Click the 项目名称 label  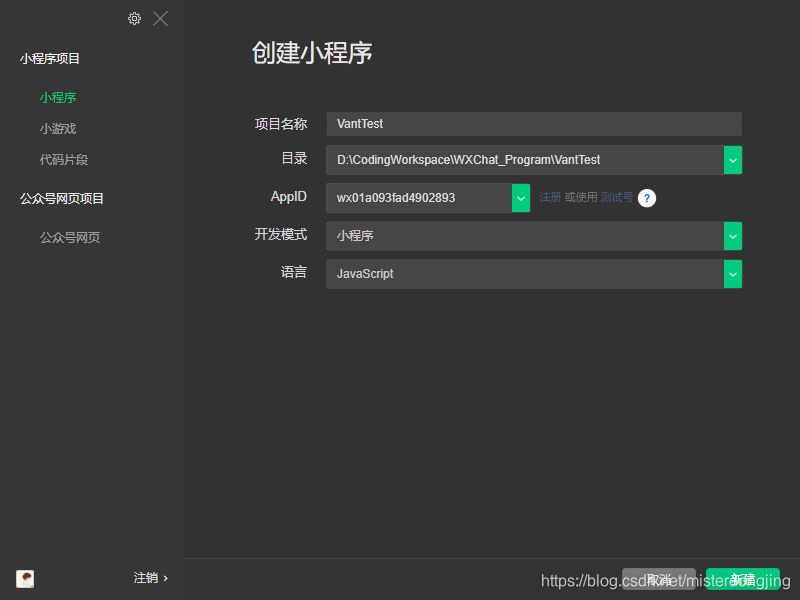pyautogui.click(x=281, y=124)
